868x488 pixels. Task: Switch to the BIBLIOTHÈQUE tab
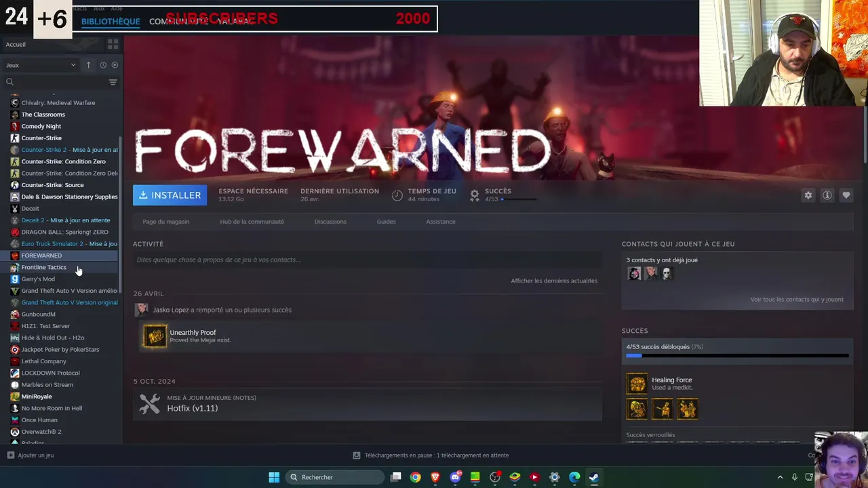[x=111, y=21]
